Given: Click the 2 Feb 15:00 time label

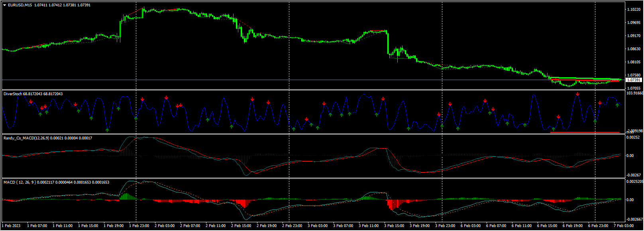Looking at the screenshot, I should pos(241,226).
